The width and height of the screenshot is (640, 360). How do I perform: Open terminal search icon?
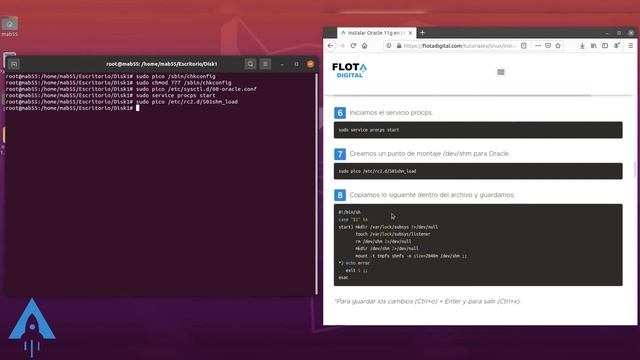pyautogui.click(x=251, y=64)
